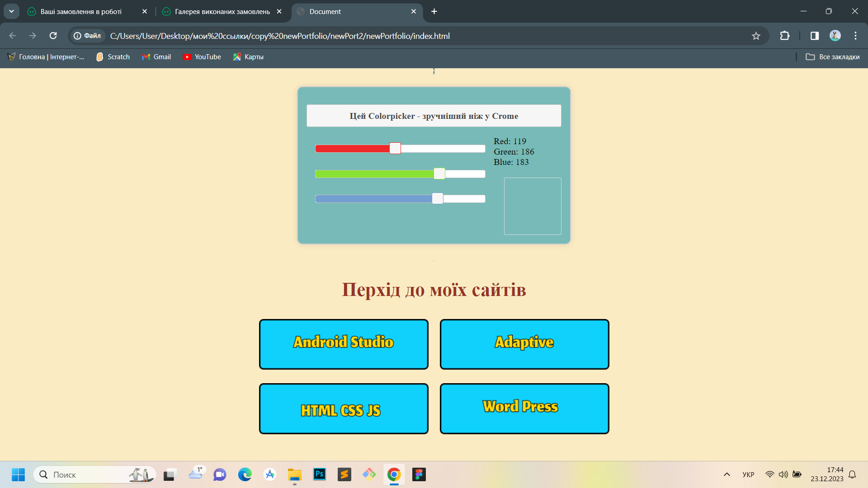The width and height of the screenshot is (868, 488).
Task: Open the YouTube bookmark
Action: [202, 57]
